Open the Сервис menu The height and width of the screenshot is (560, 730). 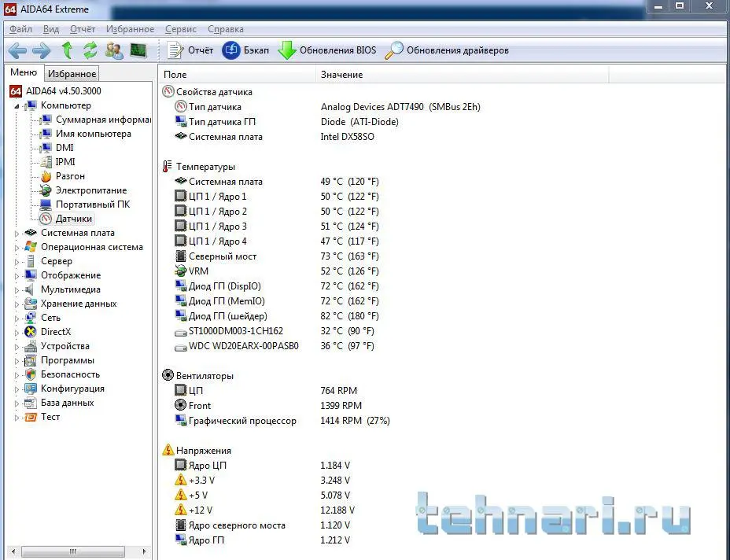(x=181, y=29)
